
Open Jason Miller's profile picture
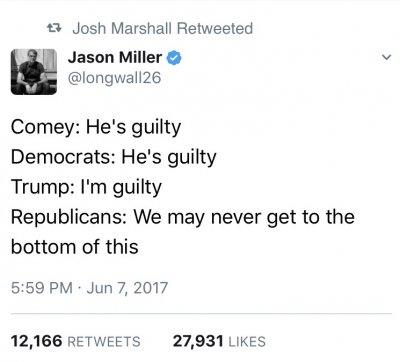point(34,72)
